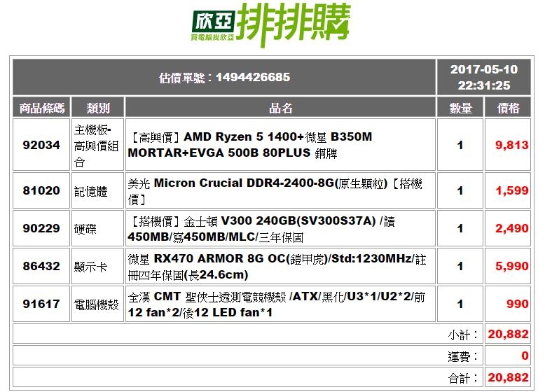This screenshot has width=545, height=392.
Task: Click price 1,599
Action: [511, 190]
